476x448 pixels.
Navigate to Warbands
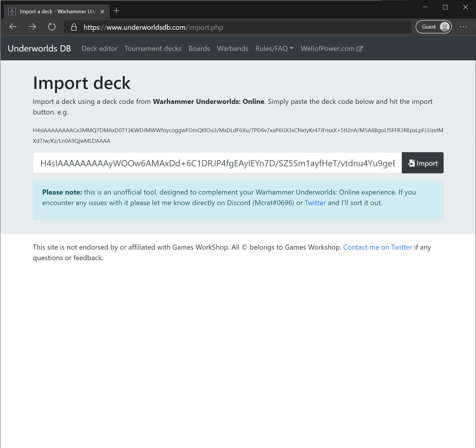233,49
